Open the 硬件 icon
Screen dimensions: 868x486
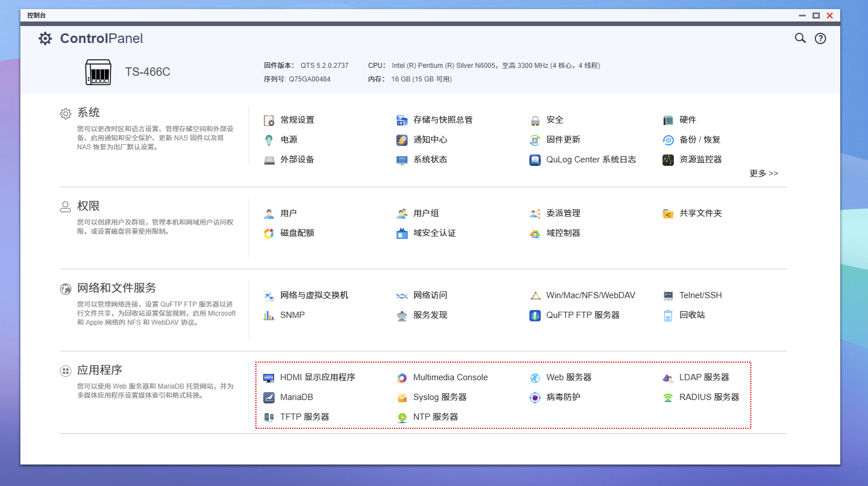click(668, 120)
